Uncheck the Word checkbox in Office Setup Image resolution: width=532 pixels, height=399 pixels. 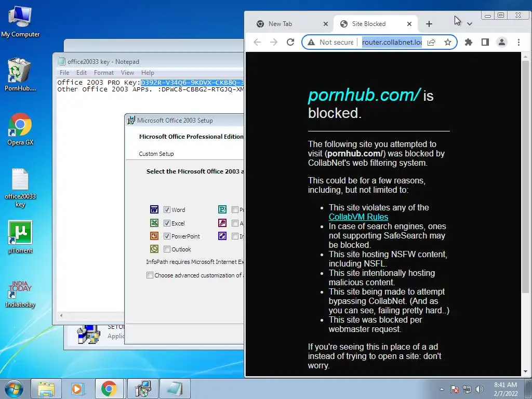coord(167,210)
